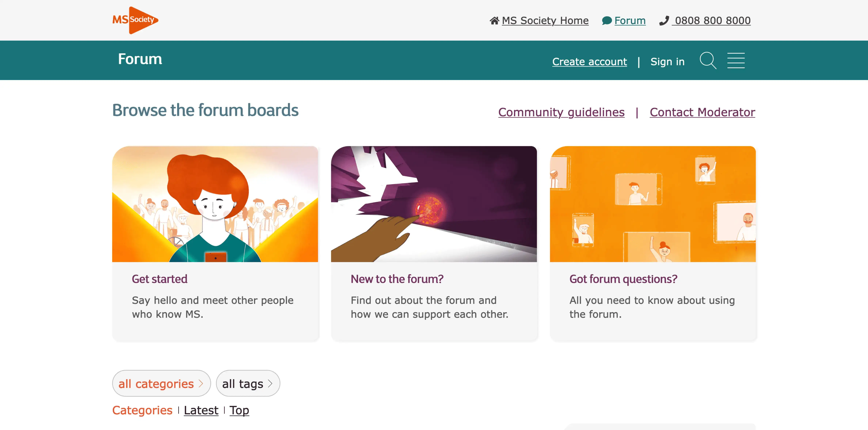868x430 pixels.
Task: Open search with the magnifying glass icon
Action: 708,61
